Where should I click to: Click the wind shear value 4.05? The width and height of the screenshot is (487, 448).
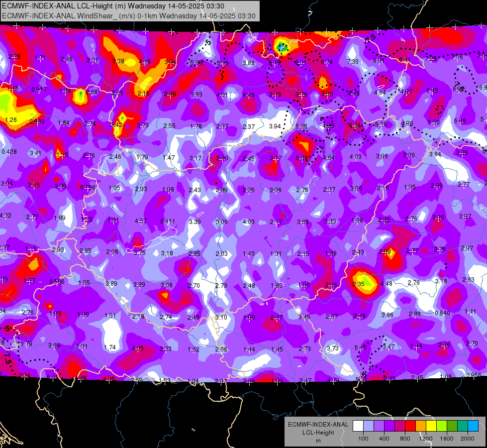click(x=138, y=348)
